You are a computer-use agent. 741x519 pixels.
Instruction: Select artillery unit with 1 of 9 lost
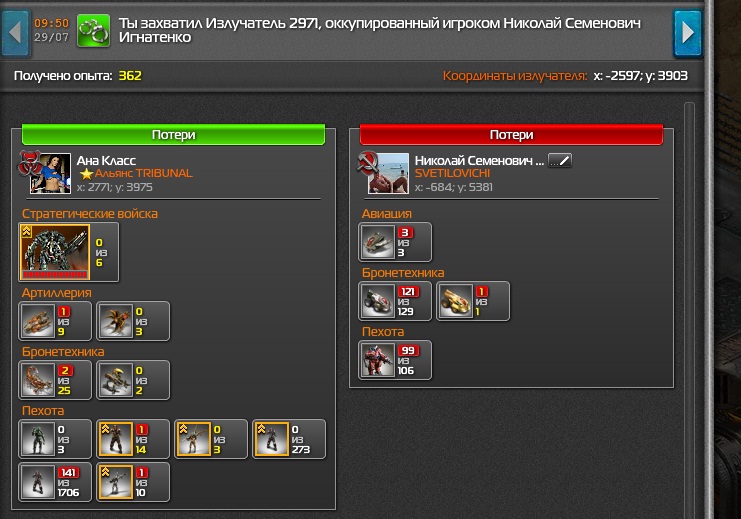tap(55, 321)
